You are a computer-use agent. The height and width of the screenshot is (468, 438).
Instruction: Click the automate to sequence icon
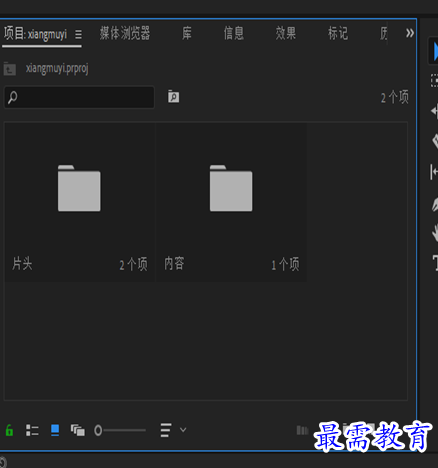tap(302, 430)
